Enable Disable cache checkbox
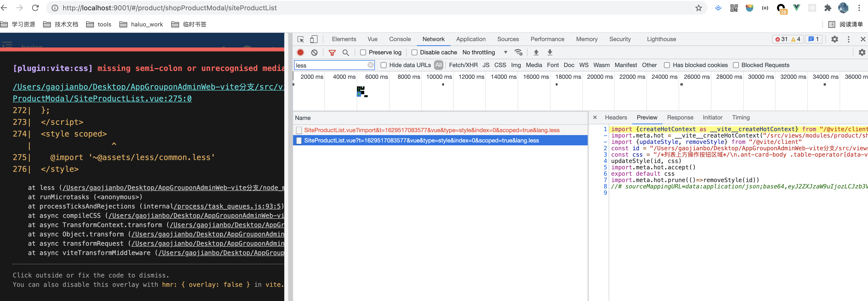 tap(414, 52)
